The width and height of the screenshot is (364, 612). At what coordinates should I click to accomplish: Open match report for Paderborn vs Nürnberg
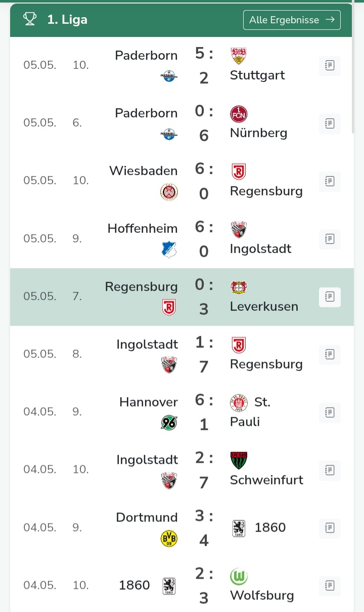coord(330,123)
